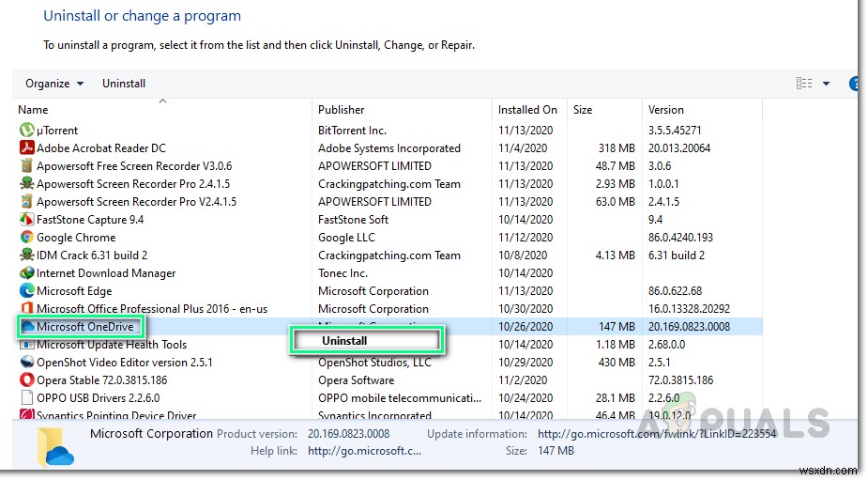The width and height of the screenshot is (868, 480).
Task: Click the Tonec Inc. publisher cell
Action: tap(343, 273)
